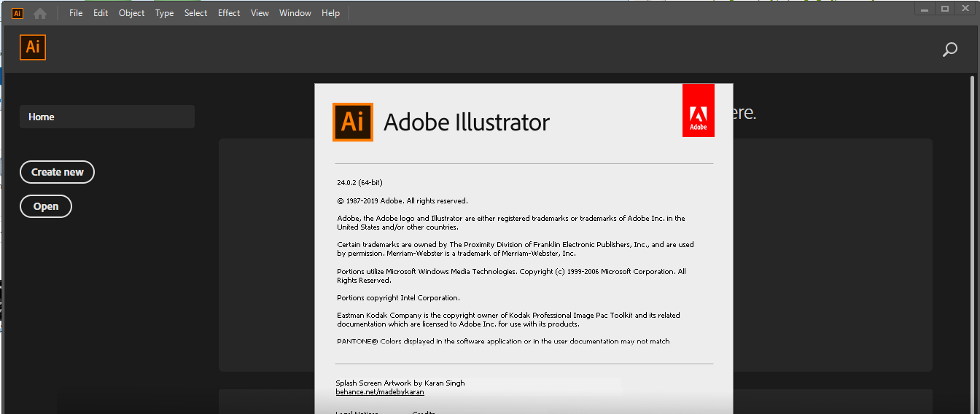Open the Edit menu
The width and height of the screenshot is (980, 414).
click(x=101, y=13)
